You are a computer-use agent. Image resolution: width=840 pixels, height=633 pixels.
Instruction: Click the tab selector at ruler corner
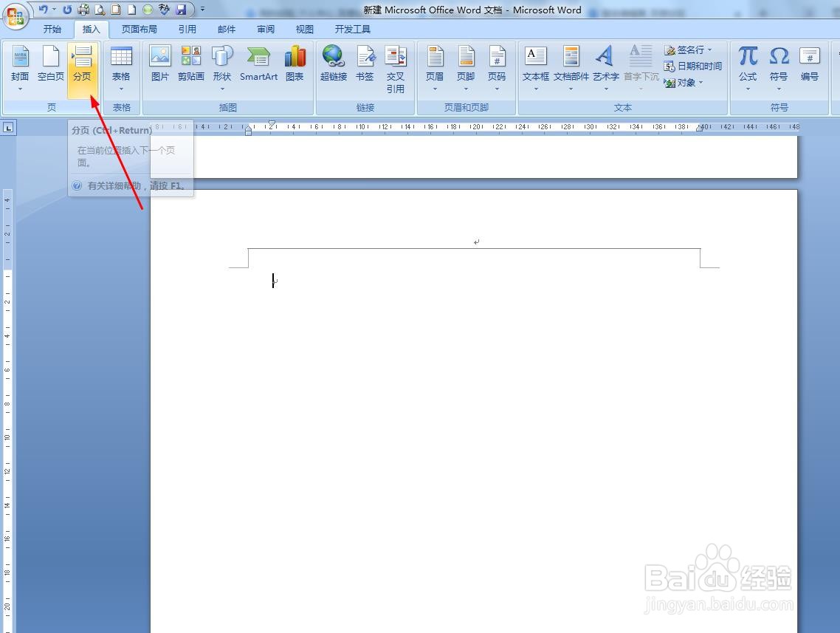pos(9,128)
